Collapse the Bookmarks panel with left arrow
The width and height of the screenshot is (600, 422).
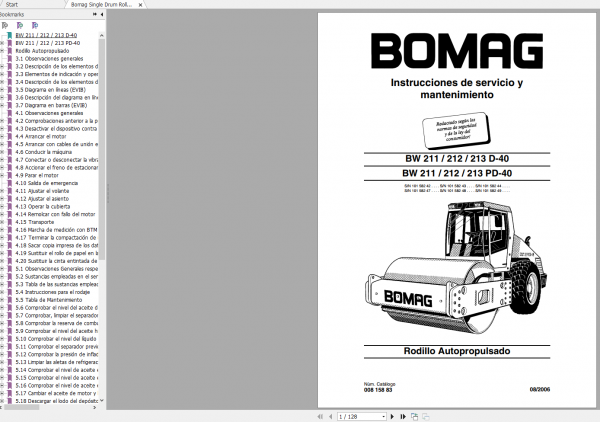click(x=102, y=14)
